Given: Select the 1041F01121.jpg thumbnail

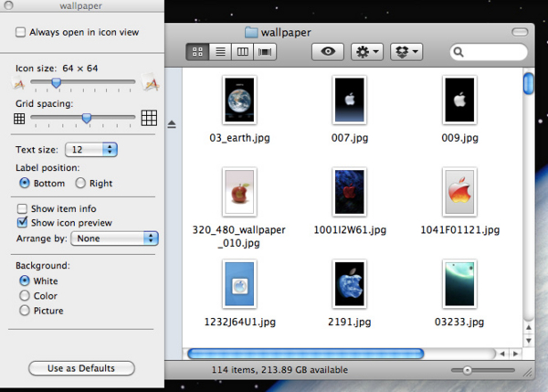Looking at the screenshot, I should (459, 192).
